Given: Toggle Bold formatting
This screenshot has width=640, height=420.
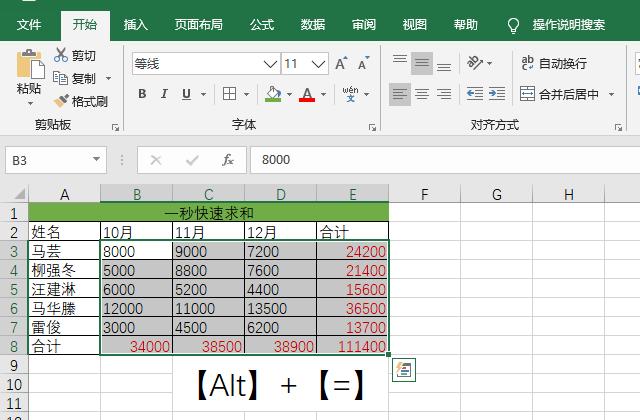Looking at the screenshot, I should [x=142, y=94].
